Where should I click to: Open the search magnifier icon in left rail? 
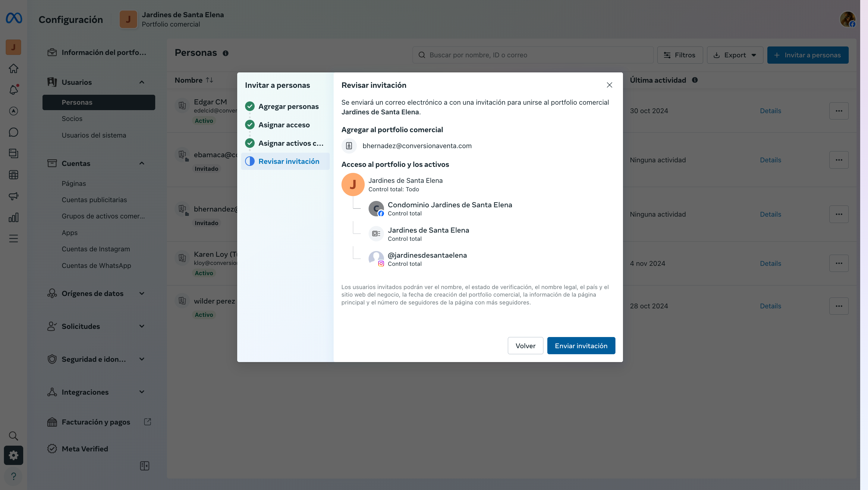pos(14,436)
